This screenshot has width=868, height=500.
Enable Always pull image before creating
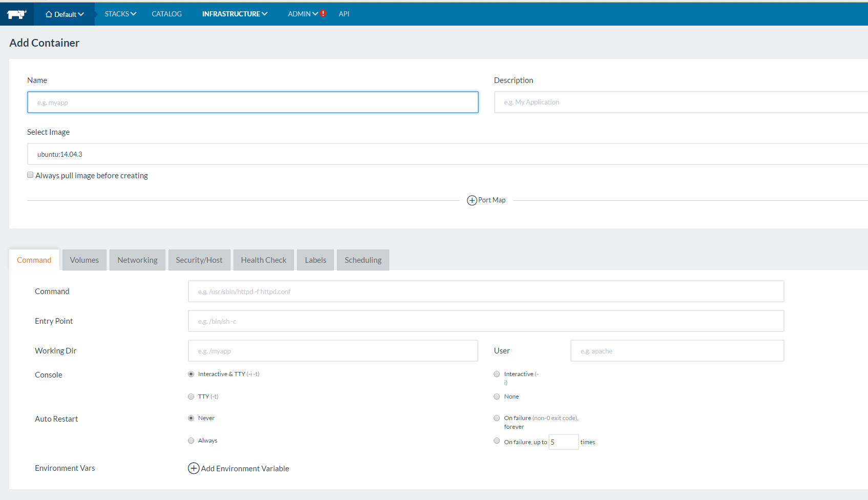click(x=30, y=175)
